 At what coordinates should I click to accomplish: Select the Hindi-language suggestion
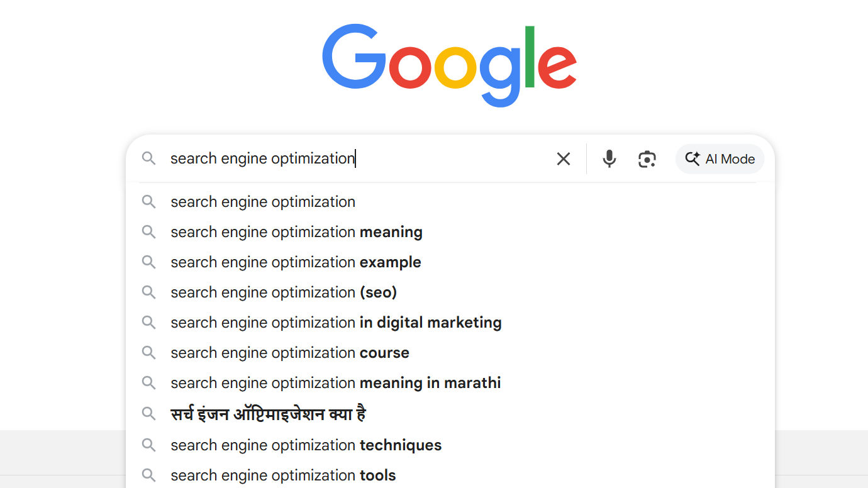(268, 414)
